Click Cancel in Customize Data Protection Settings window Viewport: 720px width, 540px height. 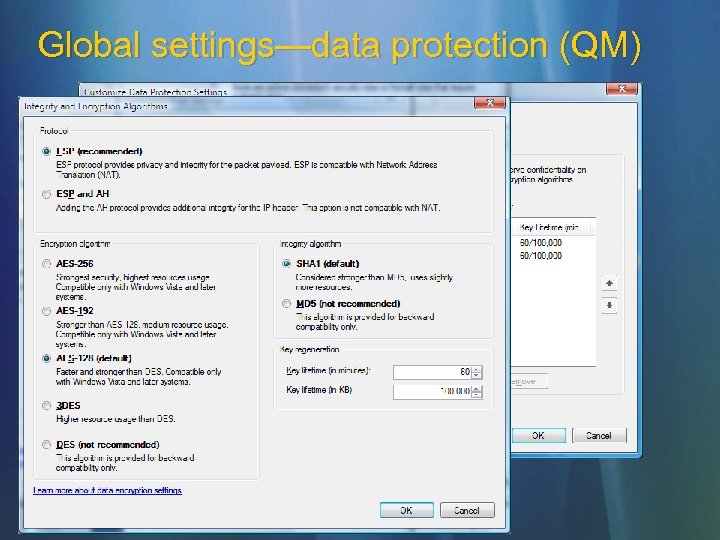coord(599,435)
